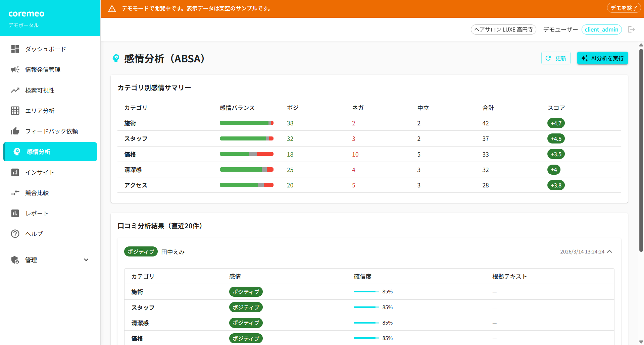Click the デモユーザー label in header
644x345 pixels.
coord(560,30)
